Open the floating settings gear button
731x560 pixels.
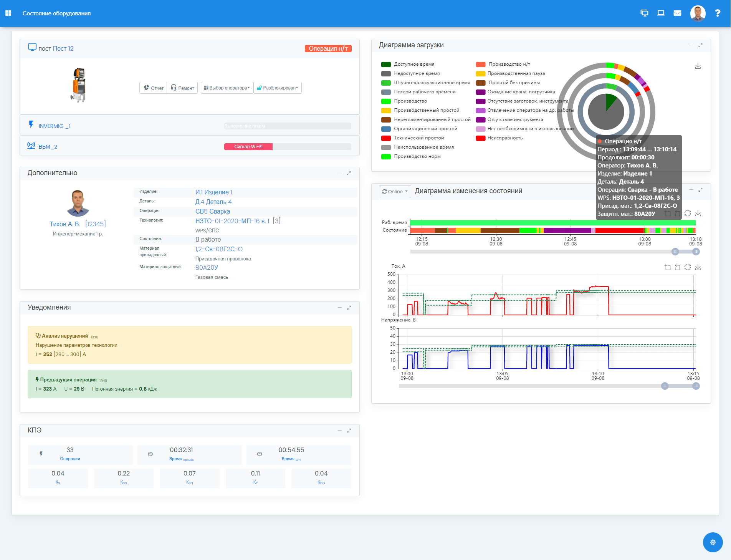pyautogui.click(x=713, y=542)
